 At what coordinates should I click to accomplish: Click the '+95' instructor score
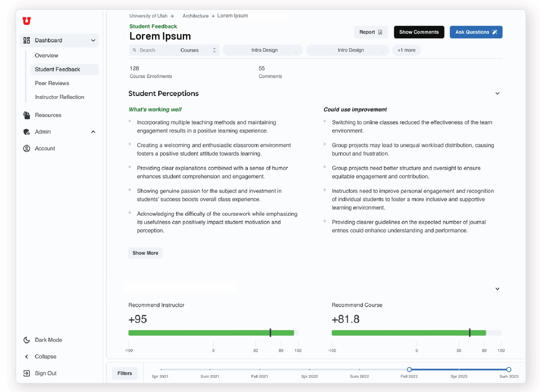click(138, 319)
